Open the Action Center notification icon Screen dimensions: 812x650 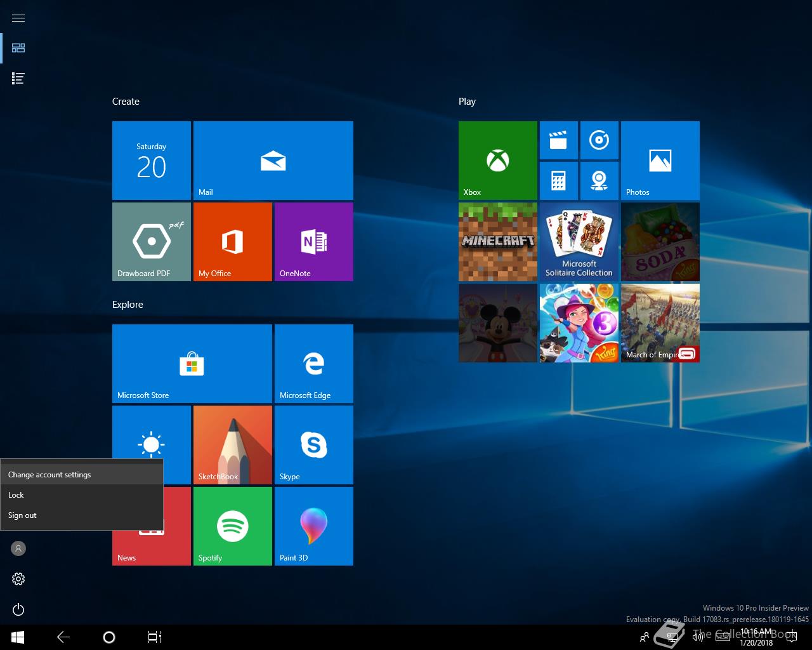click(x=791, y=637)
